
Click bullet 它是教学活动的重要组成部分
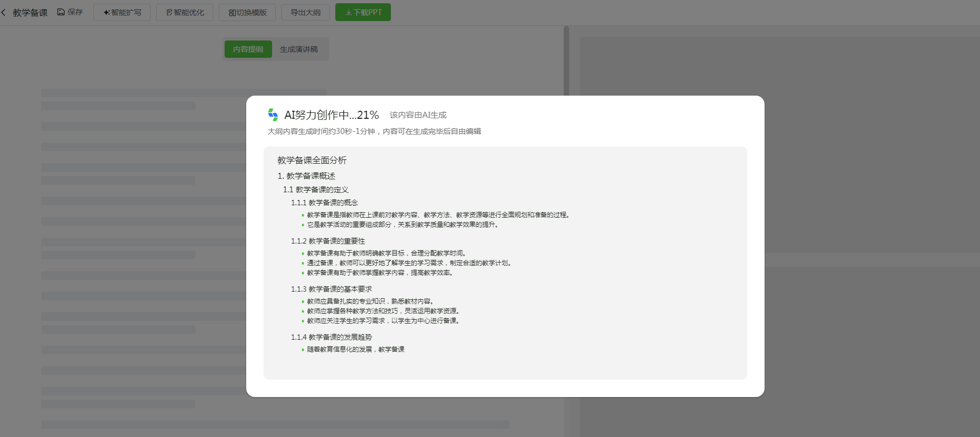[x=403, y=225]
